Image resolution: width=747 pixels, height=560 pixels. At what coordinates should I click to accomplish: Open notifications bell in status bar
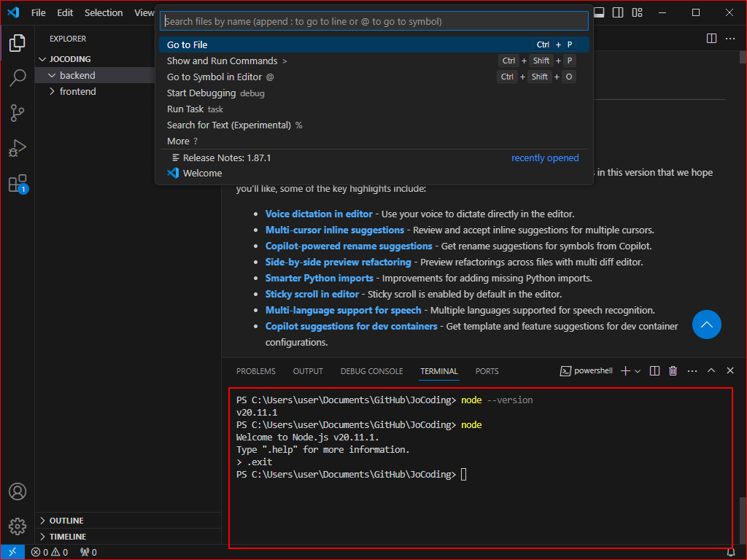coord(730,553)
